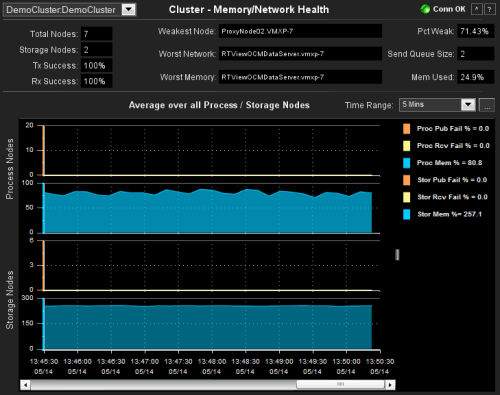This screenshot has width=500, height=395.
Task: Click the chart's right scroll arrow
Action: 390,385
